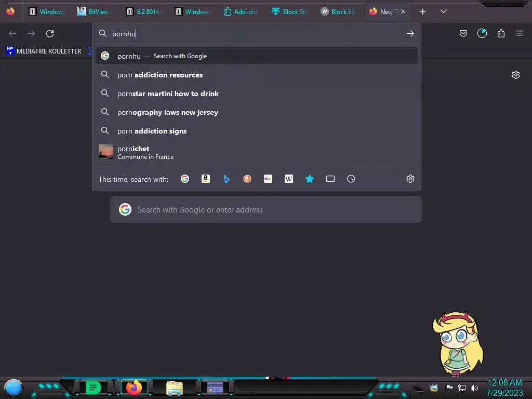532x399 pixels.
Task: Open the MEDIAFIRE ROULETTER bookmark
Action: coord(44,51)
